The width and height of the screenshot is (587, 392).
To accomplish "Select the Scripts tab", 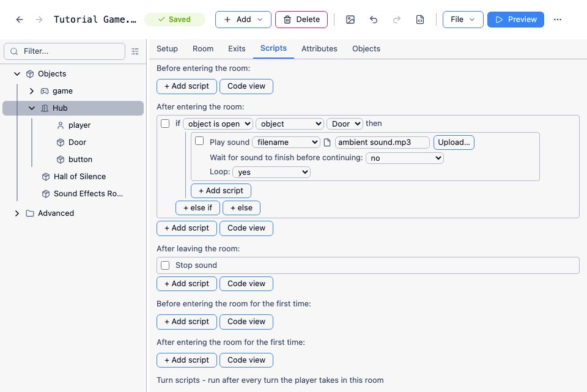I will [x=273, y=48].
